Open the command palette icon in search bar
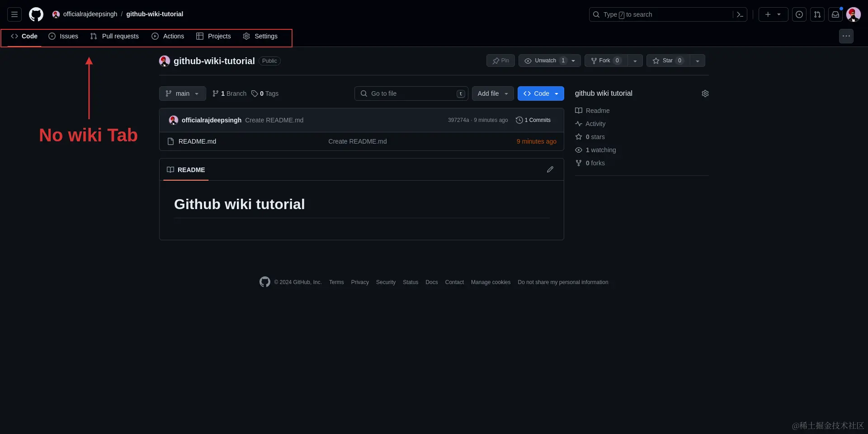The width and height of the screenshot is (868, 434). (x=740, y=14)
